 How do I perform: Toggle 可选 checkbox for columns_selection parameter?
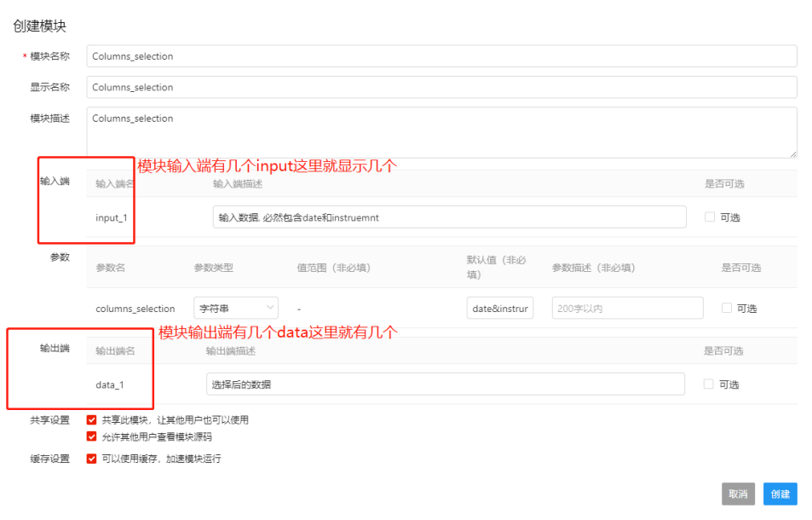727,309
